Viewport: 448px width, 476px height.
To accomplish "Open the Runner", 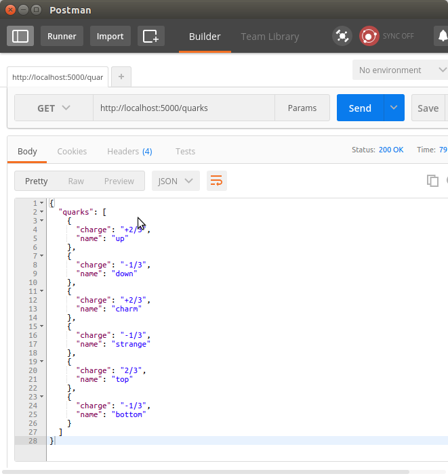I will pos(62,36).
